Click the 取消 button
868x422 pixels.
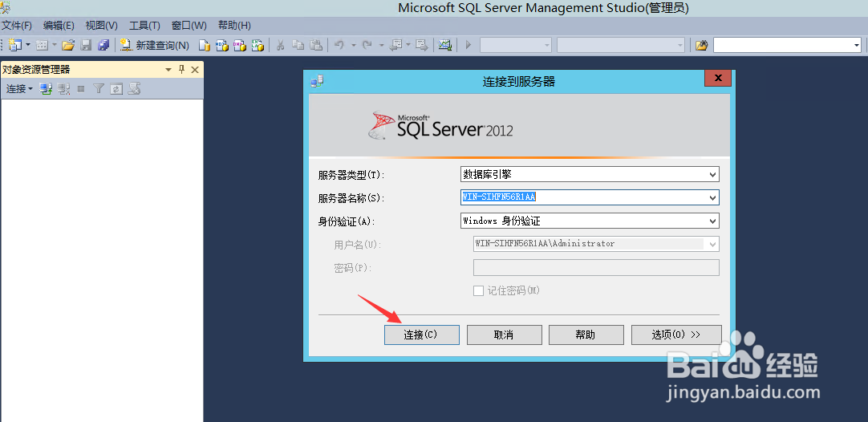coord(505,335)
